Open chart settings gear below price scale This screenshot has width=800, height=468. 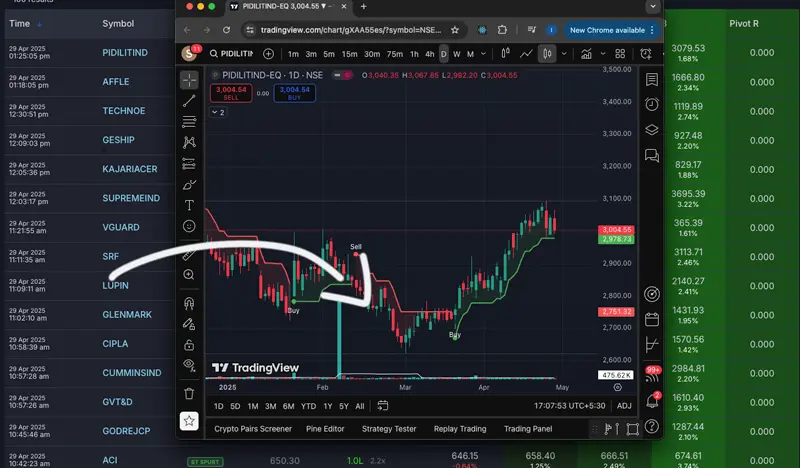(x=617, y=387)
